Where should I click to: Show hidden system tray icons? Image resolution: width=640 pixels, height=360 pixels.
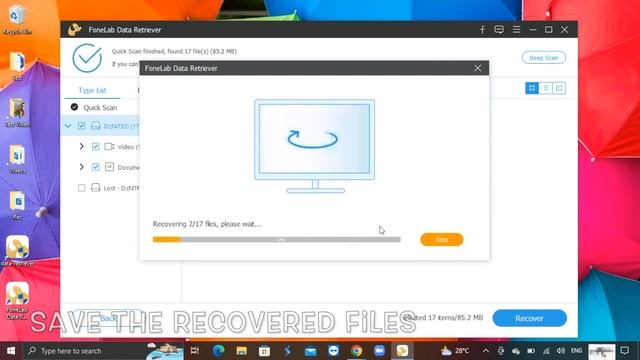pos(486,351)
